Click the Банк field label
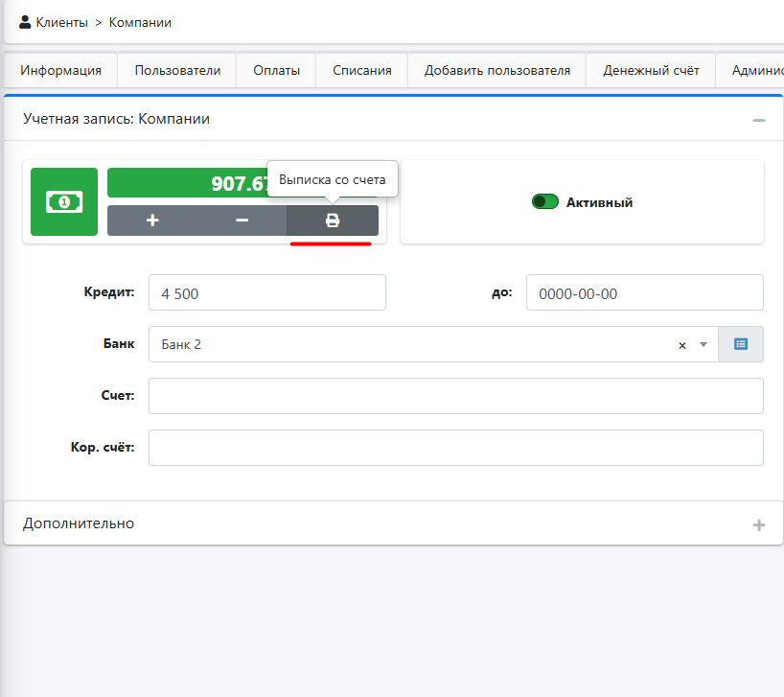This screenshot has height=697, width=784. click(119, 343)
